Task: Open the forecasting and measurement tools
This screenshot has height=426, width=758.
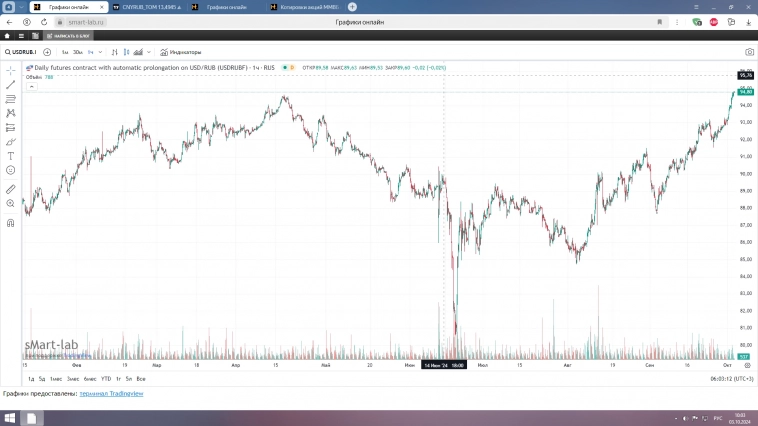Action: (11, 128)
